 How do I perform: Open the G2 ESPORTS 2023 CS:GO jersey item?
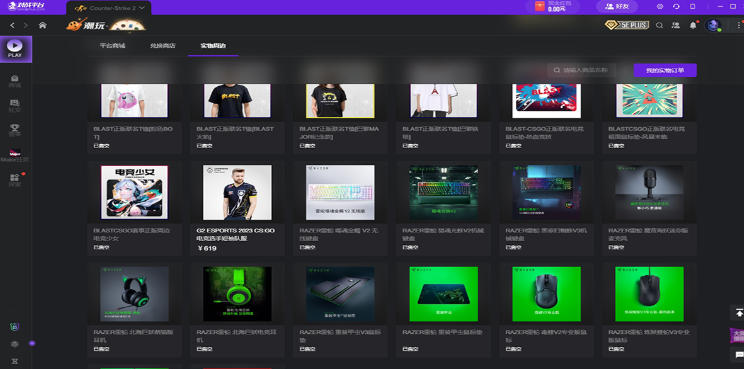pyautogui.click(x=237, y=208)
